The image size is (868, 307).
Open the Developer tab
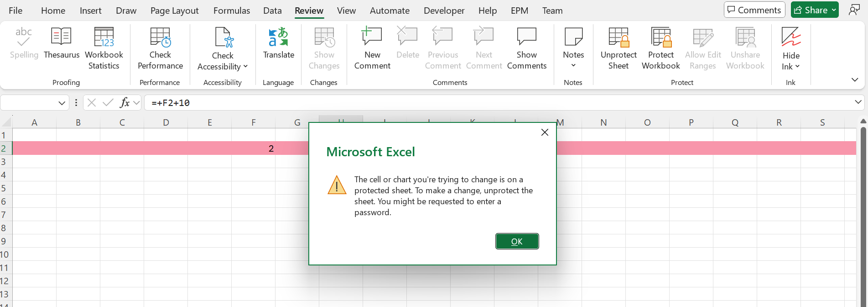pyautogui.click(x=444, y=11)
